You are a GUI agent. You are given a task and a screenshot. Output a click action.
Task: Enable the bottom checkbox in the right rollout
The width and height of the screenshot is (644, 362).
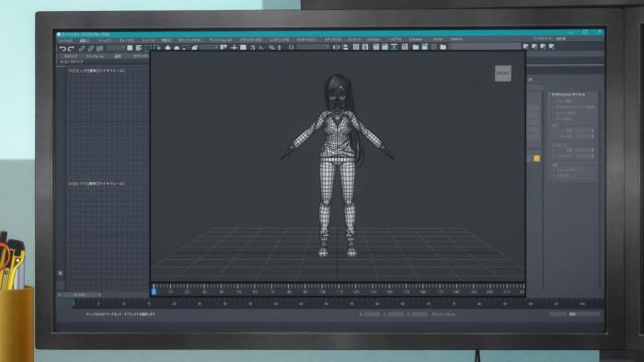554,175
